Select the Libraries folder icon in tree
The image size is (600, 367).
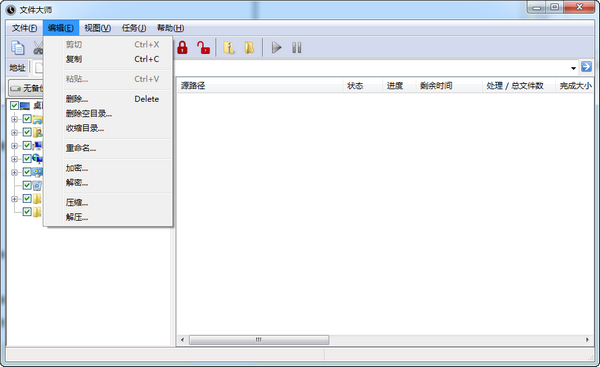[x=38, y=119]
